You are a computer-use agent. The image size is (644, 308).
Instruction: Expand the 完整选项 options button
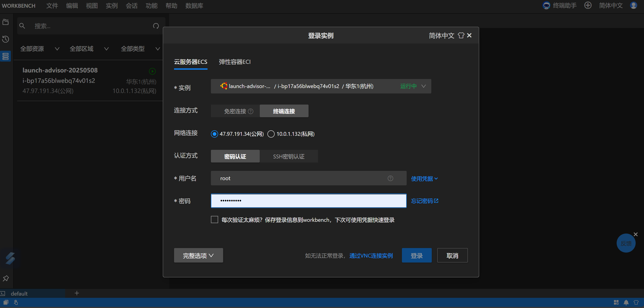(x=198, y=255)
